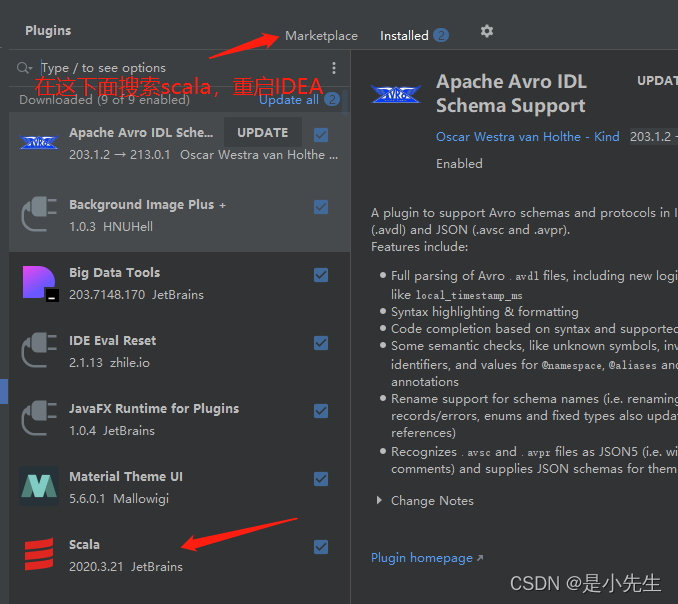Screen dimensions: 678x604
Task: Toggle the Scala plugin checkbox
Action: click(x=321, y=546)
